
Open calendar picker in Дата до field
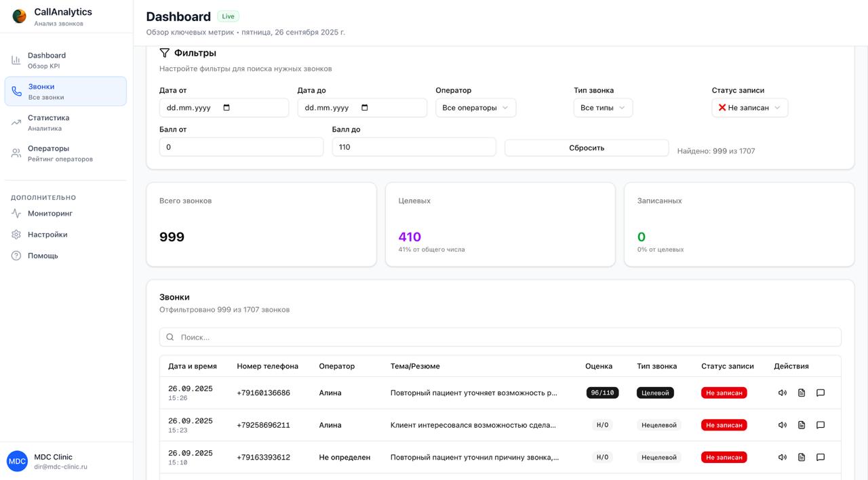click(x=365, y=108)
